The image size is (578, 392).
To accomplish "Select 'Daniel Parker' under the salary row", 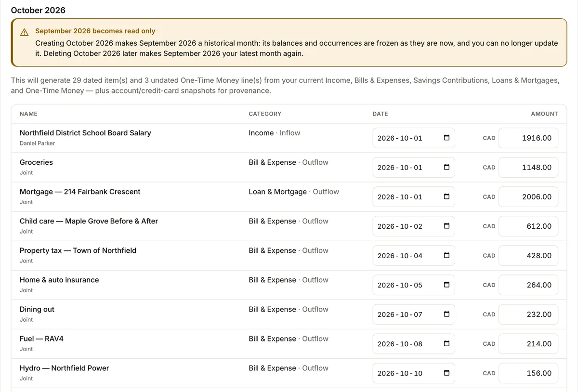I will point(37,143).
